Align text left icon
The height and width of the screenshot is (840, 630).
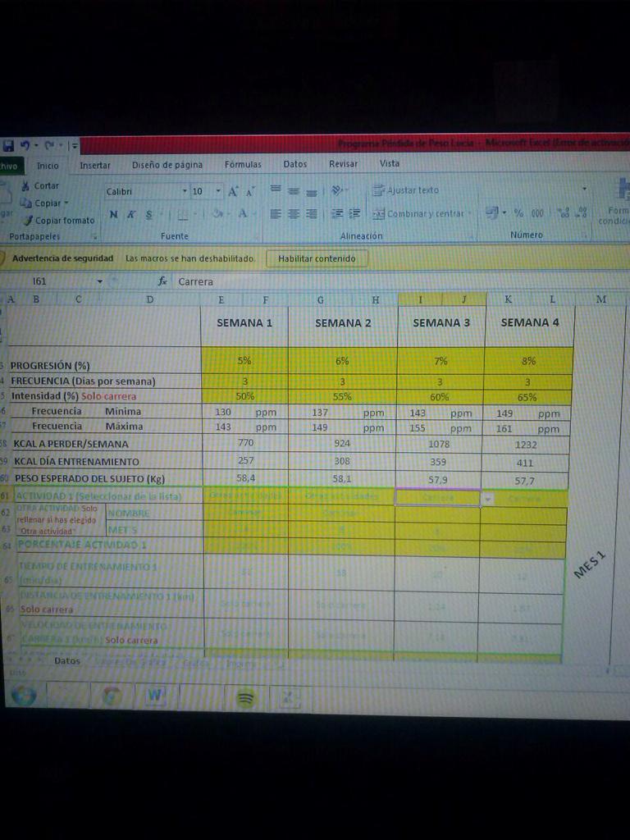pos(276,214)
